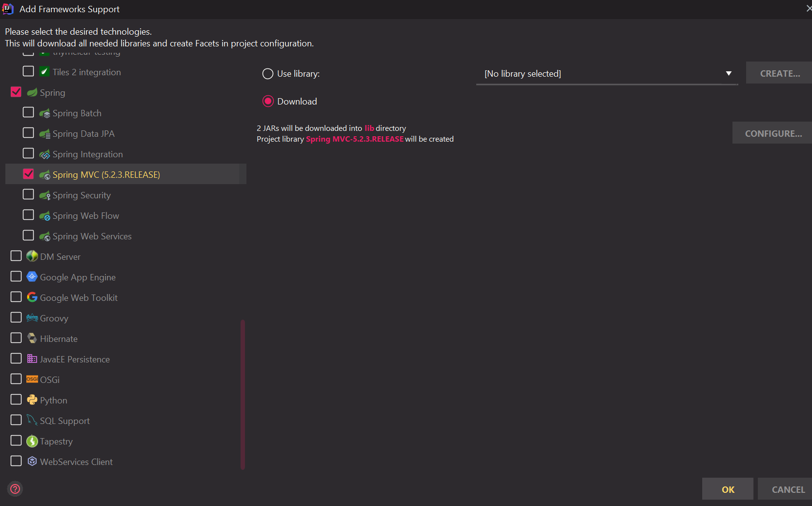Select the Spring MVC (5.2.3.RELEASE) row
The image size is (812, 506).
[x=126, y=174]
